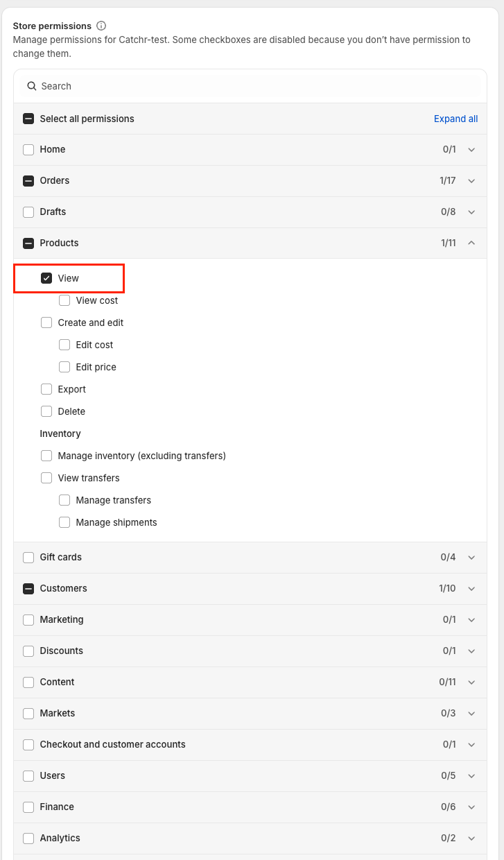Check the Manage transfers checkbox
The image size is (504, 860).
64,500
